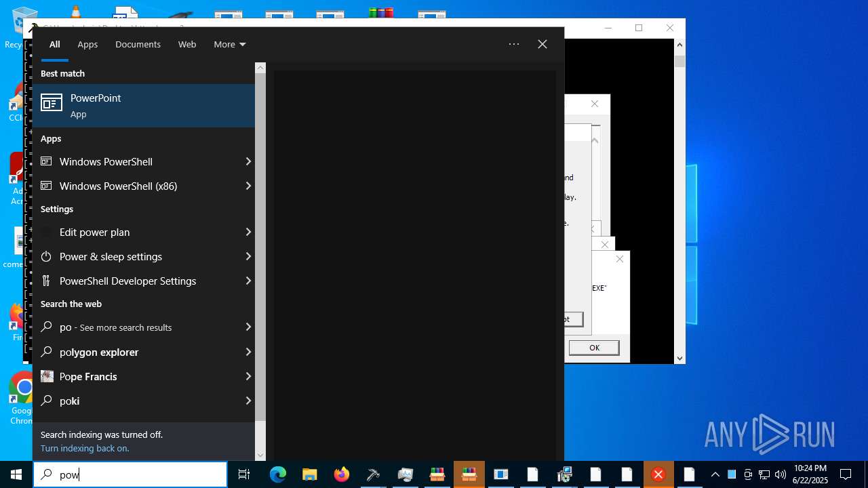This screenshot has height=488, width=868.
Task: Click OK in background dialog
Action: [x=594, y=348]
